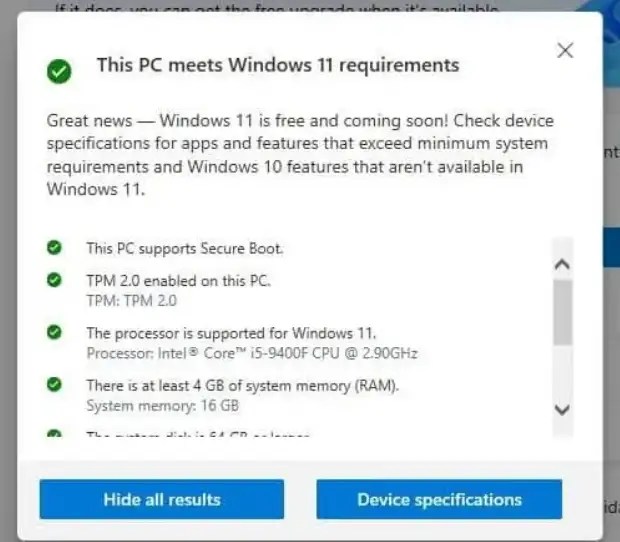Click the partially hidden system disk check icon
Viewport: 620px width, 542px height.
point(54,433)
